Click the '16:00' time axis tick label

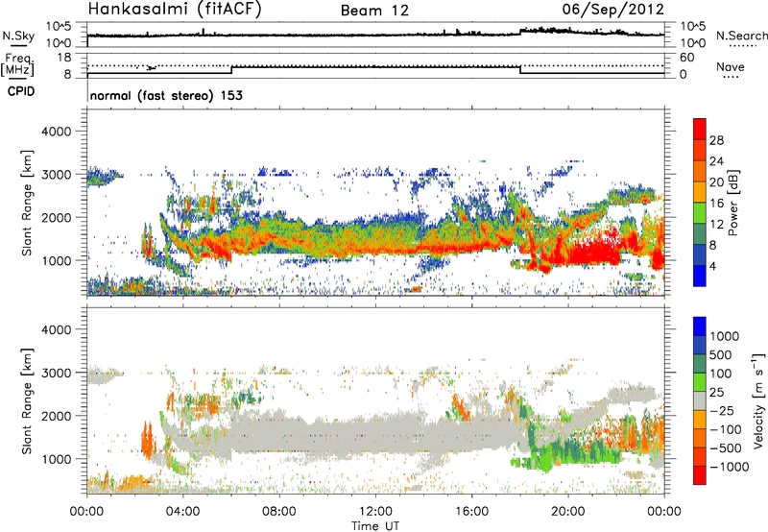pos(471,512)
